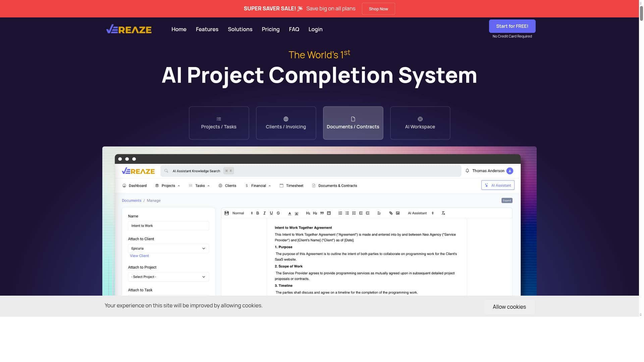The height and width of the screenshot is (362, 644).
Task: Select the AI Workspace tab
Action: pyautogui.click(x=420, y=123)
